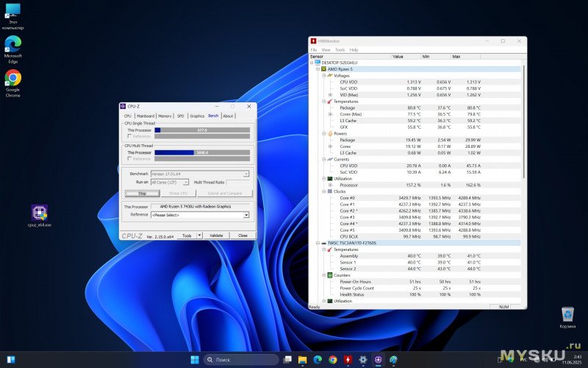
Task: Collapse the TWSC TSC3AN110-F2T60S drive node
Action: tap(318, 243)
